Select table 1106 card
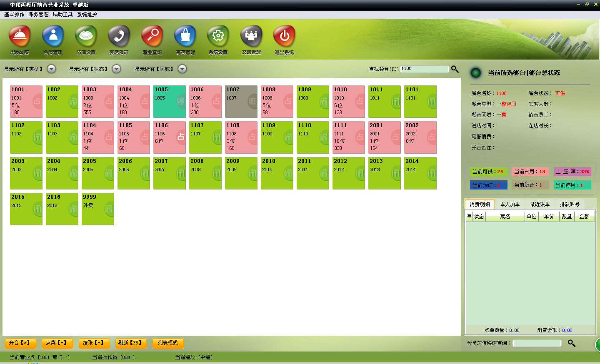600x364 pixels. point(170,137)
